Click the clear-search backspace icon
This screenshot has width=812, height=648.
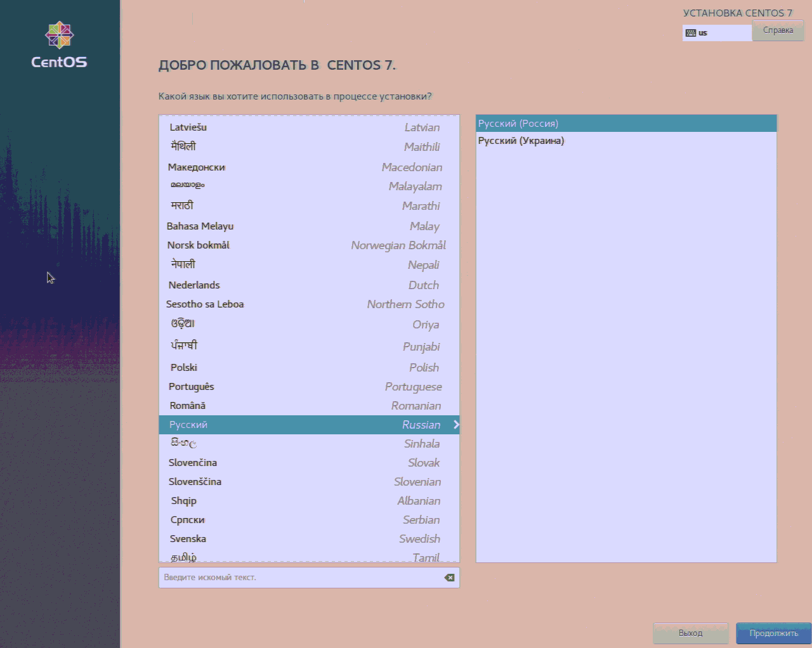pyautogui.click(x=449, y=578)
